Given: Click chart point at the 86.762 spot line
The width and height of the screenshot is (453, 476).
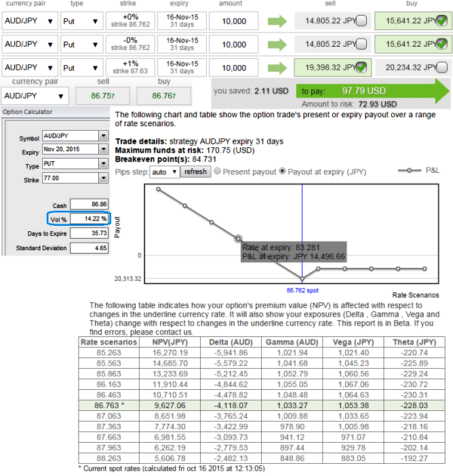Looking at the screenshot, I should coord(302,279).
